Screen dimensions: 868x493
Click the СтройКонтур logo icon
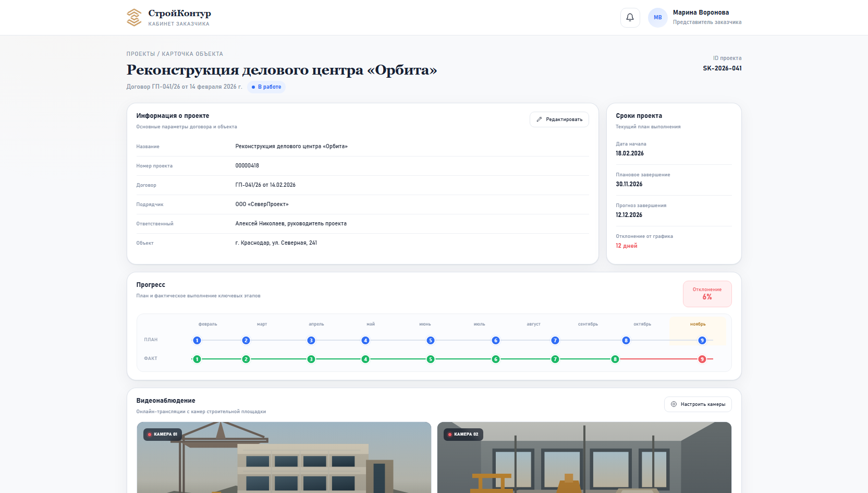(x=134, y=17)
